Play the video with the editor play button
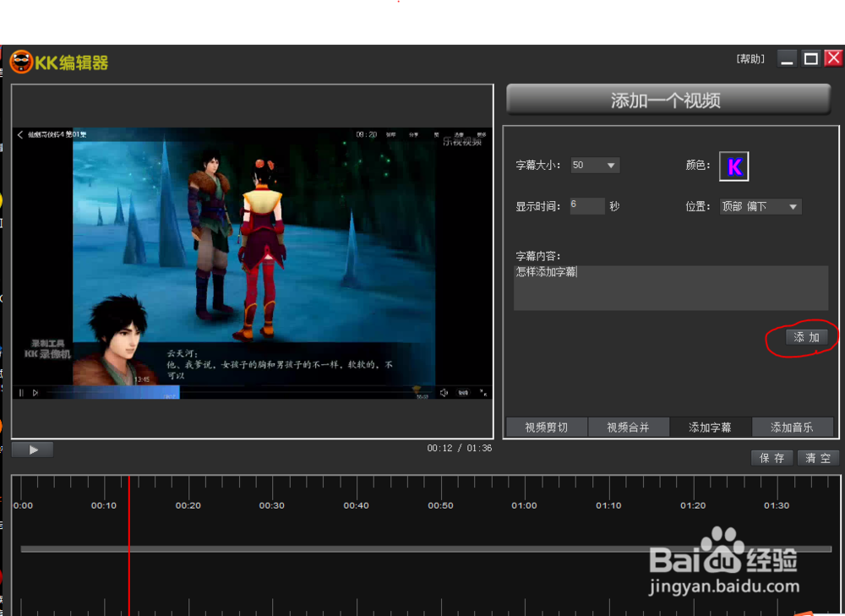This screenshot has height=616, width=845. point(33,450)
